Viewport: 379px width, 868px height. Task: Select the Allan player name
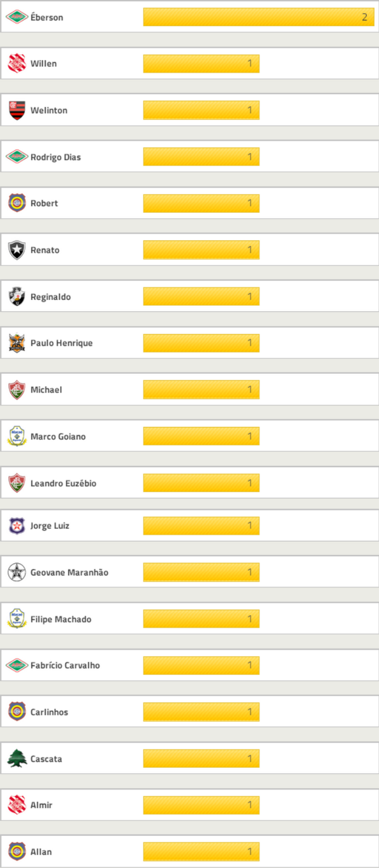pos(41,852)
